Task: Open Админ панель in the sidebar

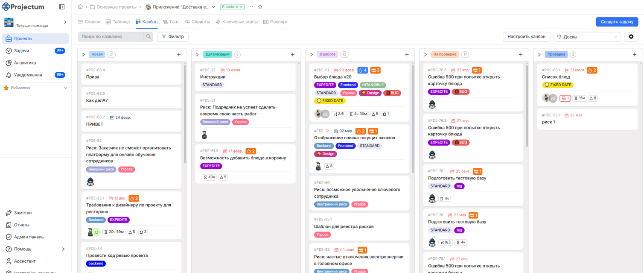Action: point(35,237)
